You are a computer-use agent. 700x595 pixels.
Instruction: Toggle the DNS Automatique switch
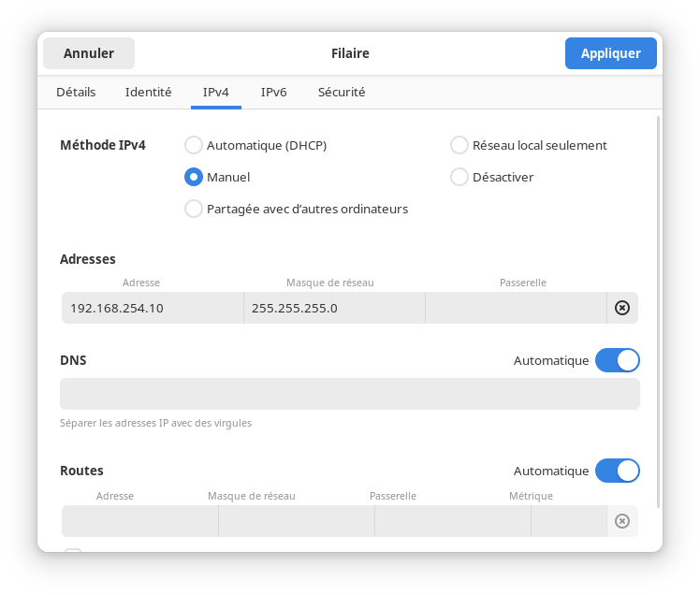click(x=618, y=360)
